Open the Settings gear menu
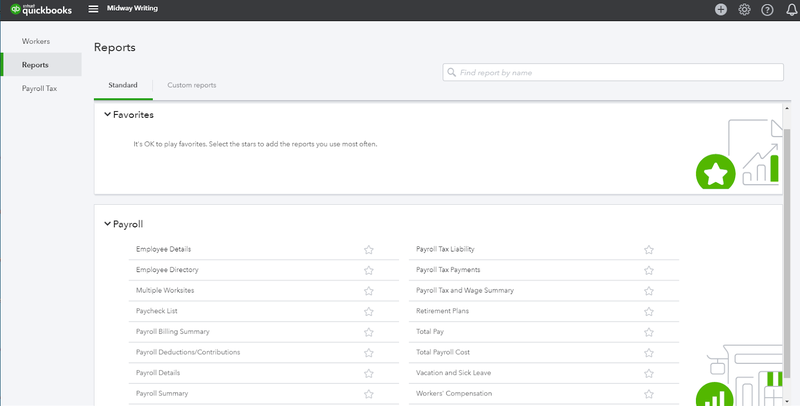This screenshot has height=406, width=800. (744, 9)
